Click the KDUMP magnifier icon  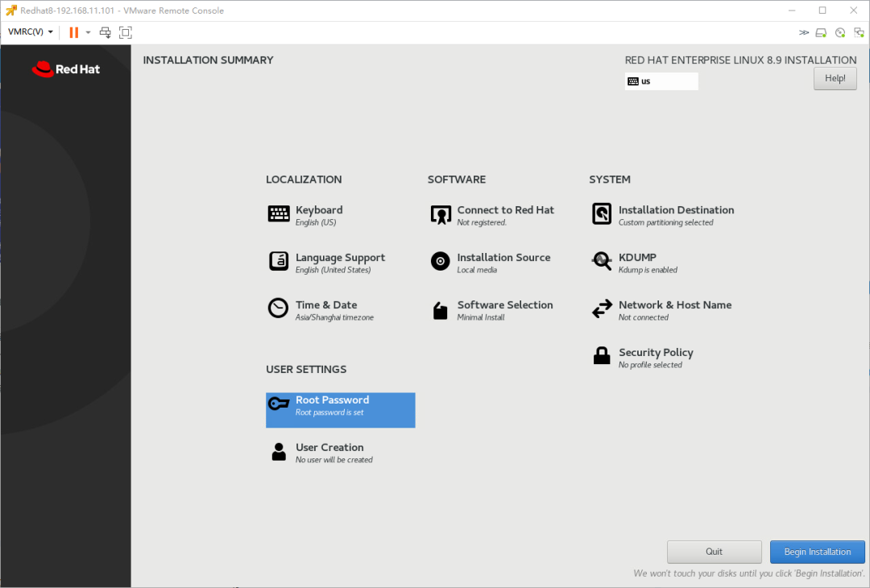(602, 261)
